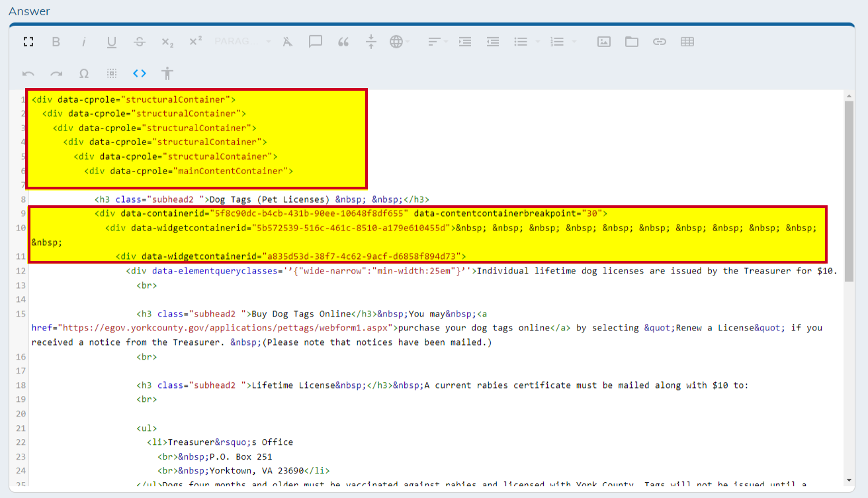Click the data-containerid div line
Screen dimensions: 868x498
tap(351, 213)
